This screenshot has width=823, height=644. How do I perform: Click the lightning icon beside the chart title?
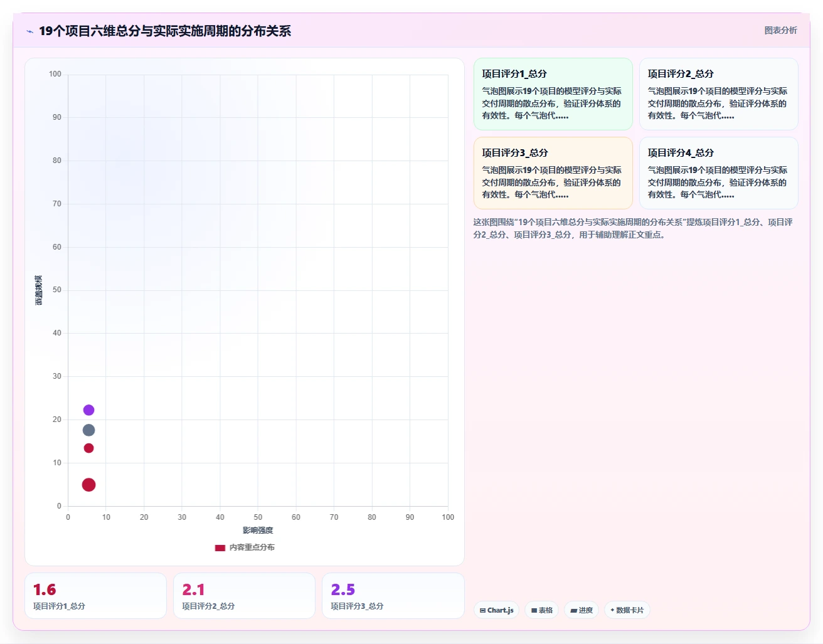coord(29,31)
